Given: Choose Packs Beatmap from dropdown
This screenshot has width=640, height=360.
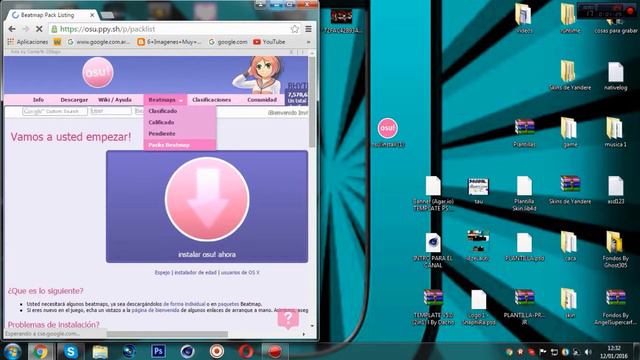Looking at the screenshot, I should coord(180,145).
